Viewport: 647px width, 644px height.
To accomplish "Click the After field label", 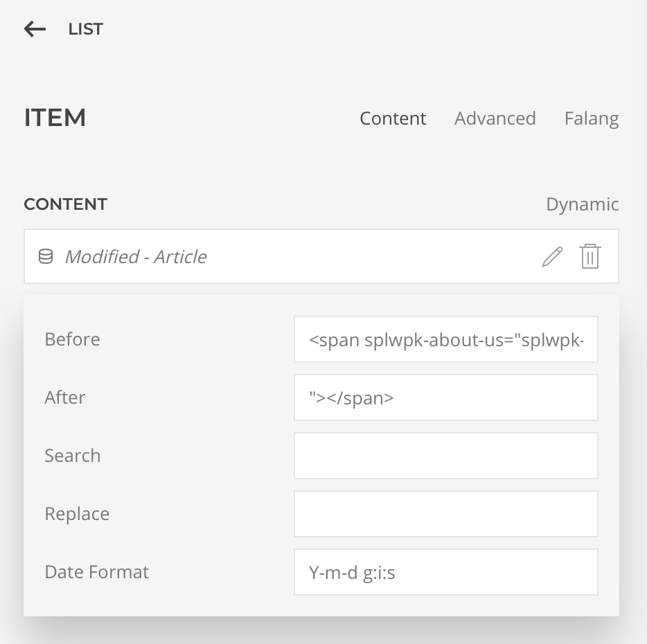I will (x=65, y=397).
